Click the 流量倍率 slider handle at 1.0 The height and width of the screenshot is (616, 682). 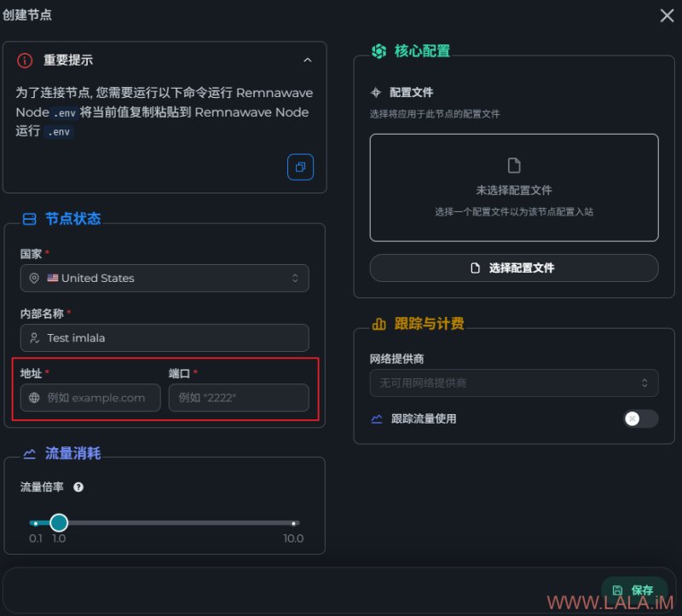tap(59, 522)
